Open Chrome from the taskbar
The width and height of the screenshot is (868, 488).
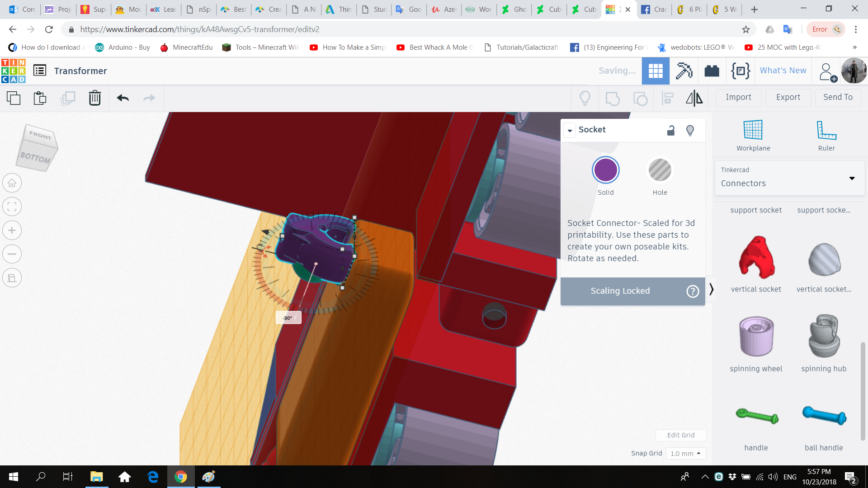[x=180, y=477]
